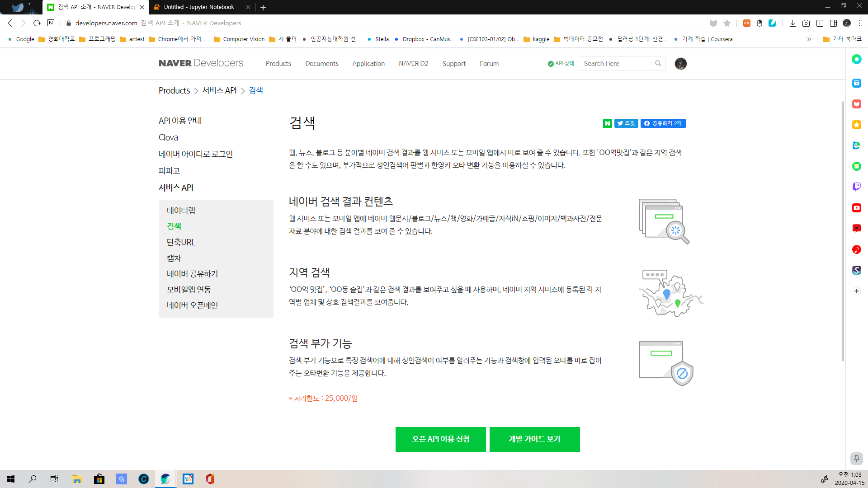The height and width of the screenshot is (488, 868).
Task: Open downloads via the download arrow icon
Action: (793, 23)
